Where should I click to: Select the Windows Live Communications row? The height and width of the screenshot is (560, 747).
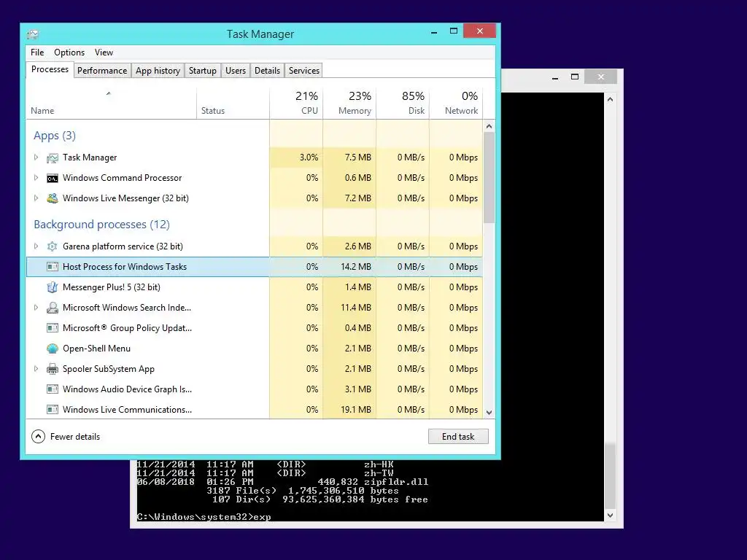[255, 410]
